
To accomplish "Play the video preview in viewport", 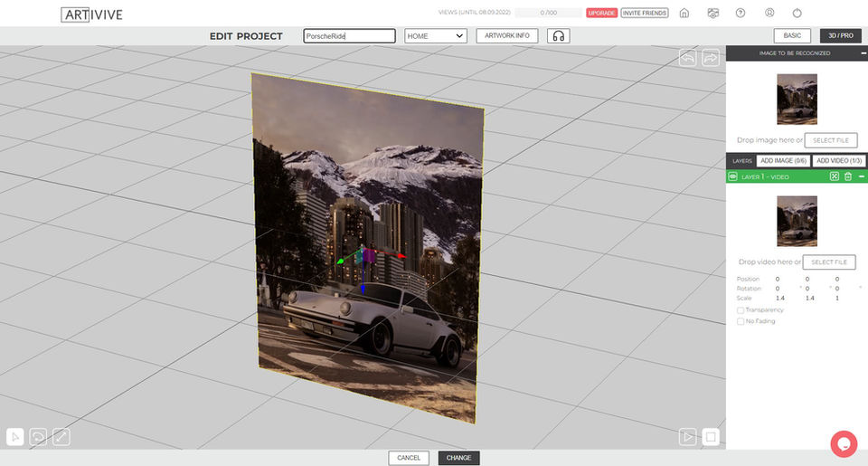I will [687, 437].
